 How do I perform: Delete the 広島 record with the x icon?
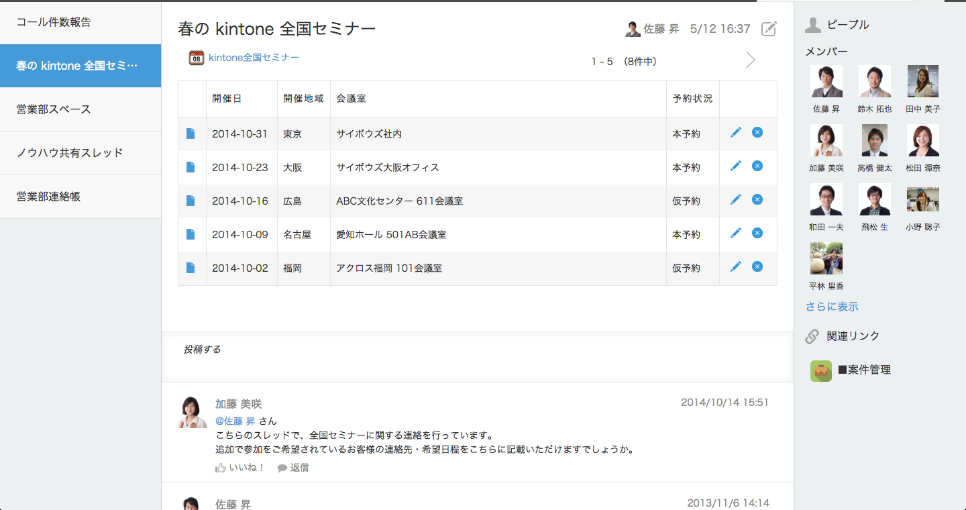click(757, 200)
